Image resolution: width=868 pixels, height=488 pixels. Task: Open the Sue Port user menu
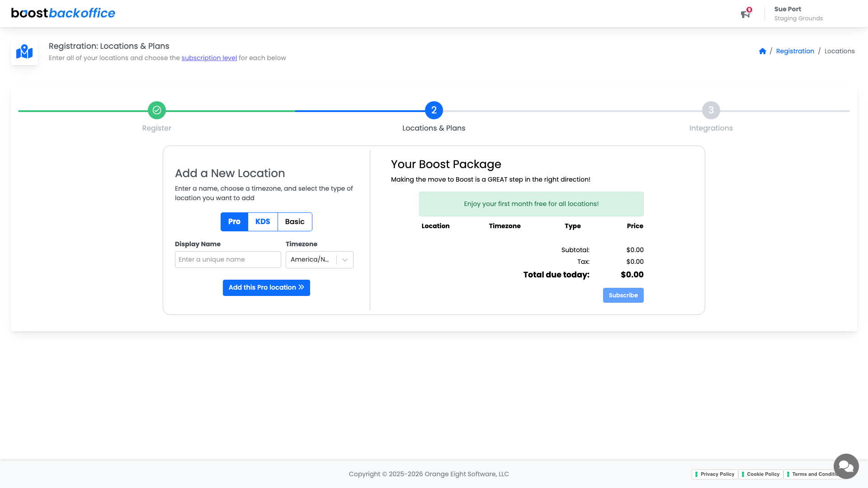[798, 14]
